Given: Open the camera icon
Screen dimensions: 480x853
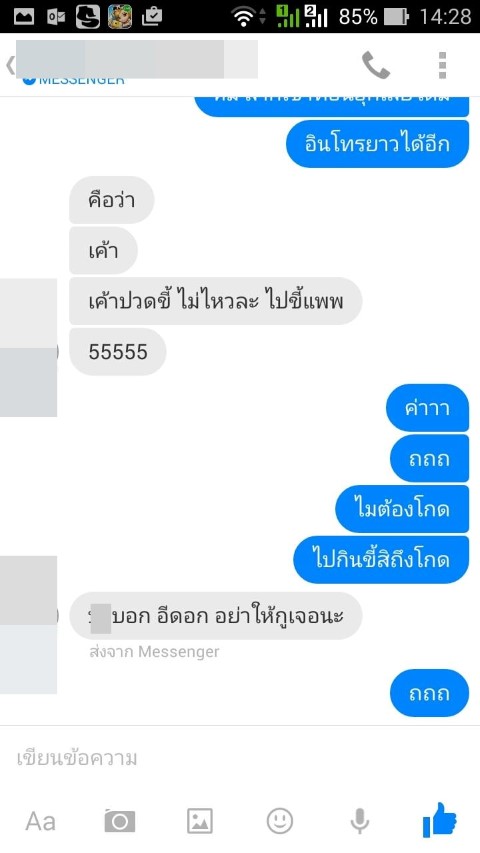Looking at the screenshot, I should coord(120,821).
